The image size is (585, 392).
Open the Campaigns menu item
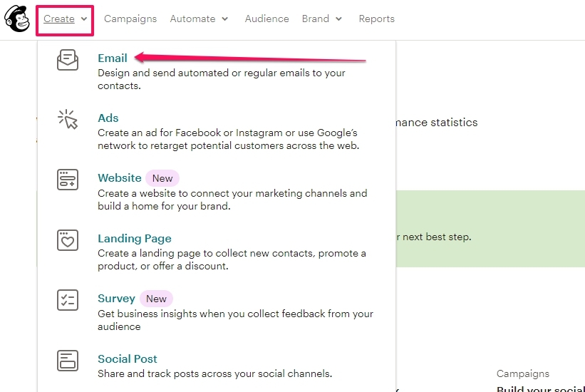(130, 19)
